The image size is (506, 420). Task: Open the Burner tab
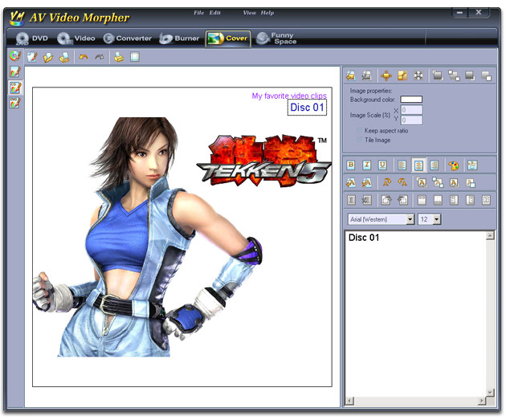pos(179,39)
